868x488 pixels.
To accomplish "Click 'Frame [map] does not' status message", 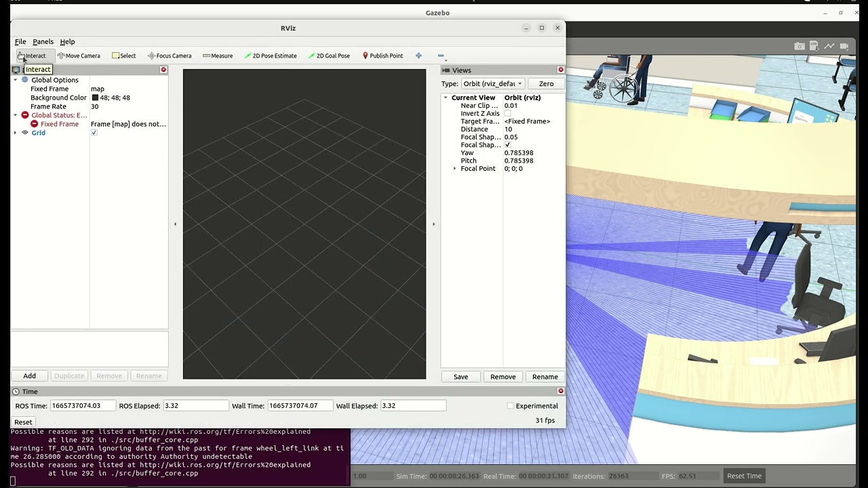I will tap(128, 124).
